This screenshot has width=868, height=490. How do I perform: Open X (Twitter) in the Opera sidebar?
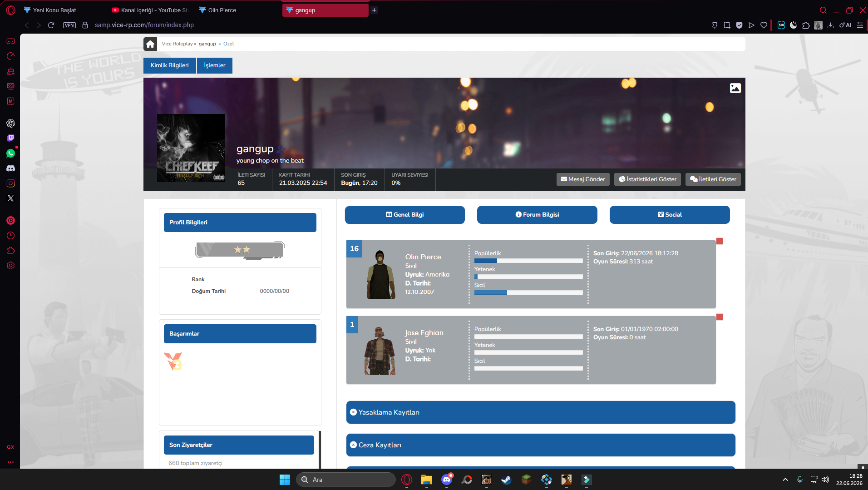(x=10, y=198)
